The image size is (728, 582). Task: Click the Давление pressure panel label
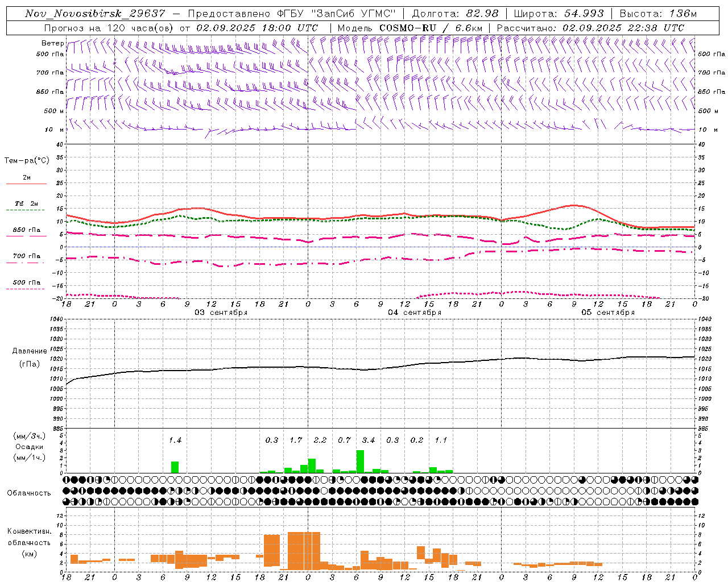click(30, 351)
